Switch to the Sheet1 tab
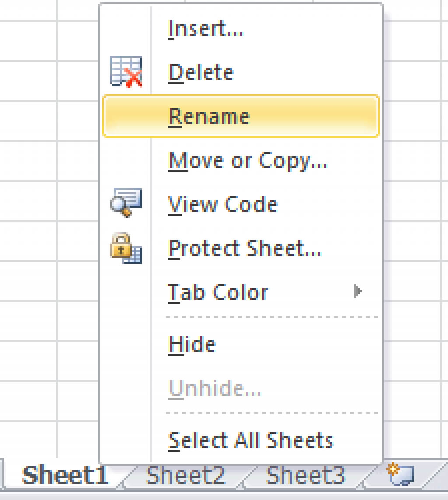The width and height of the screenshot is (448, 500). click(x=65, y=476)
